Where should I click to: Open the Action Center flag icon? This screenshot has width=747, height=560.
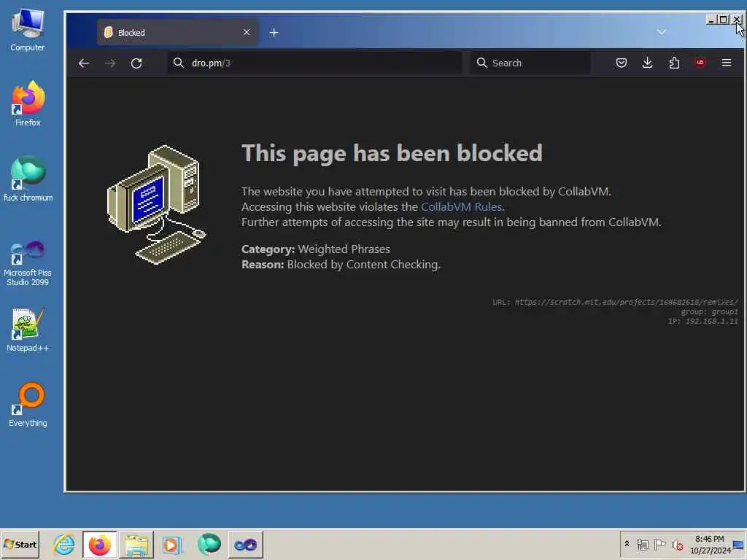coord(659,544)
